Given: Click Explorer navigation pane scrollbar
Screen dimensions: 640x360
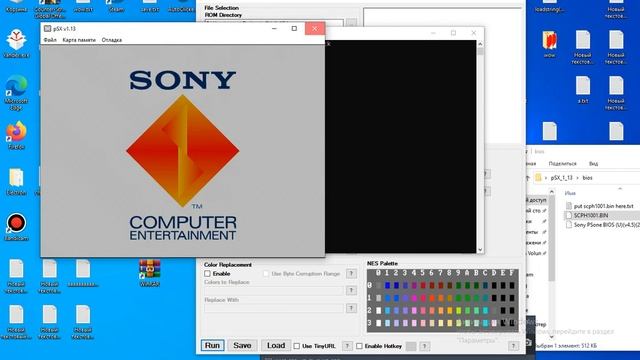Looking at the screenshot, I should [x=552, y=239].
